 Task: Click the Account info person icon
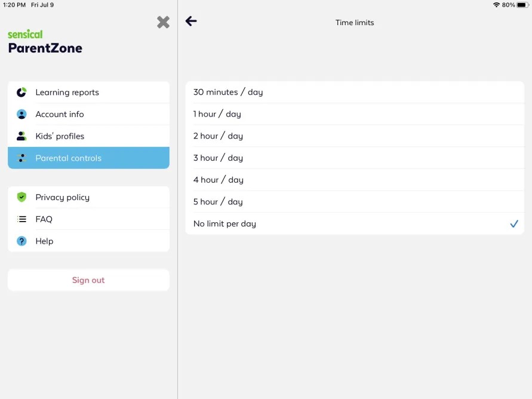[21, 114]
